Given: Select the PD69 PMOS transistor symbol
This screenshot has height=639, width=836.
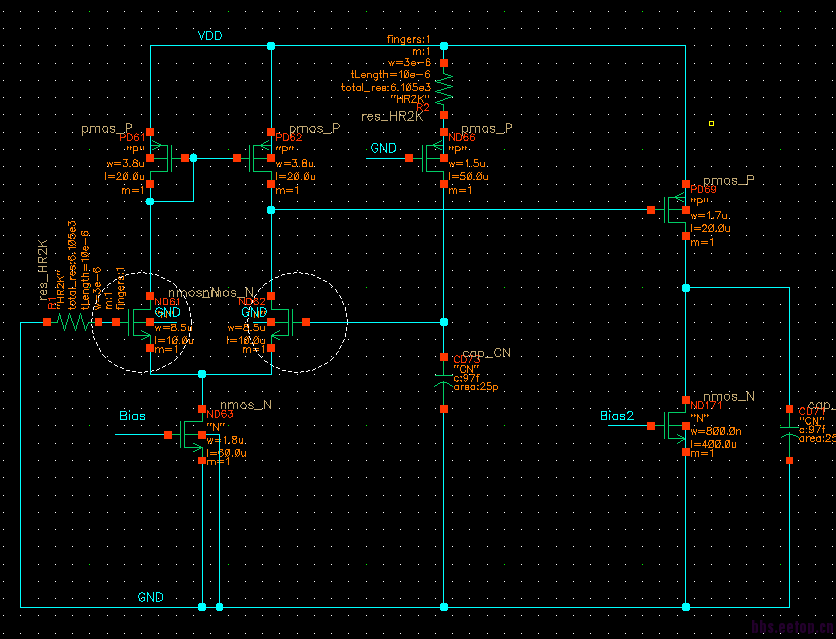Looking at the screenshot, I should point(669,209).
